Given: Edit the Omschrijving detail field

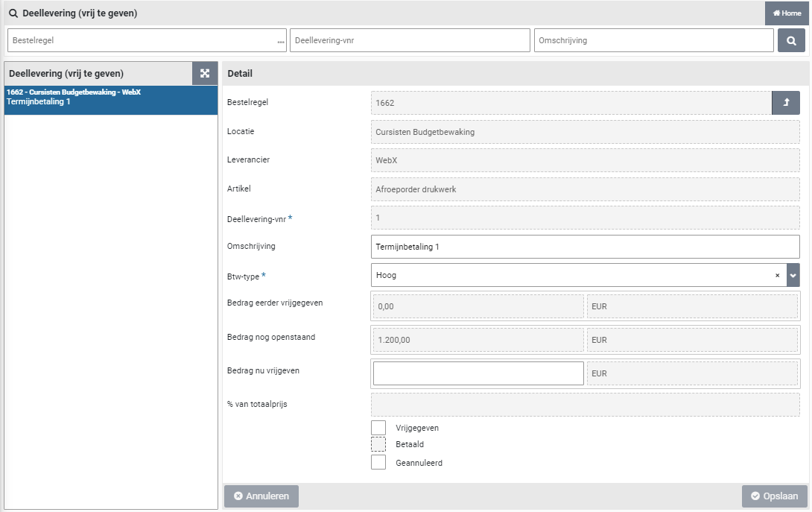Looking at the screenshot, I should click(x=585, y=247).
